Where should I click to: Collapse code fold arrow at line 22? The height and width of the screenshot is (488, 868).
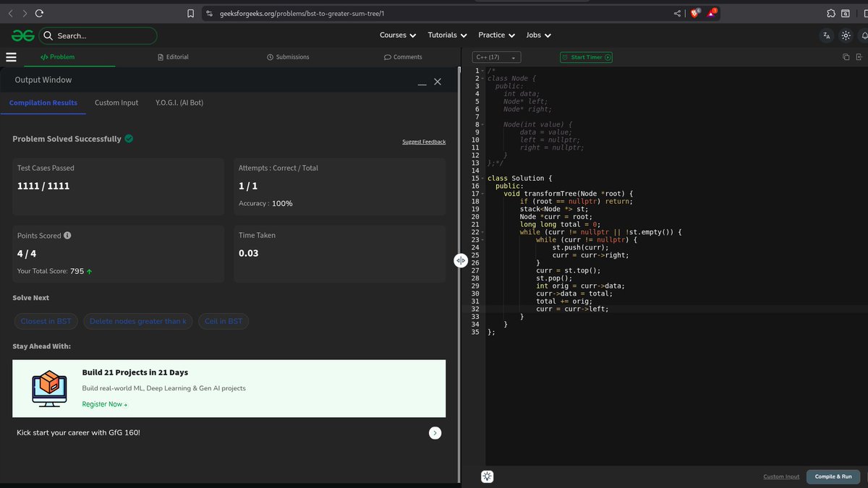pos(482,232)
